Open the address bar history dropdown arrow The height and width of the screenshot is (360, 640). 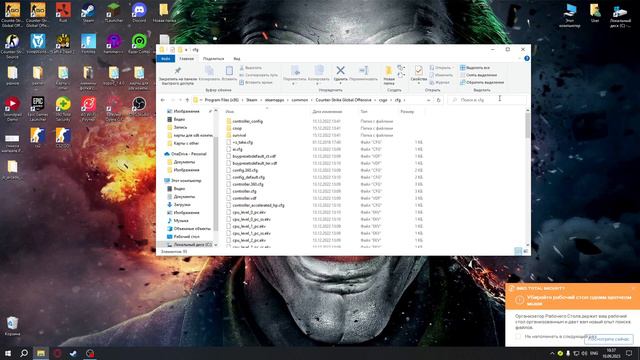pyautogui.click(x=429, y=100)
